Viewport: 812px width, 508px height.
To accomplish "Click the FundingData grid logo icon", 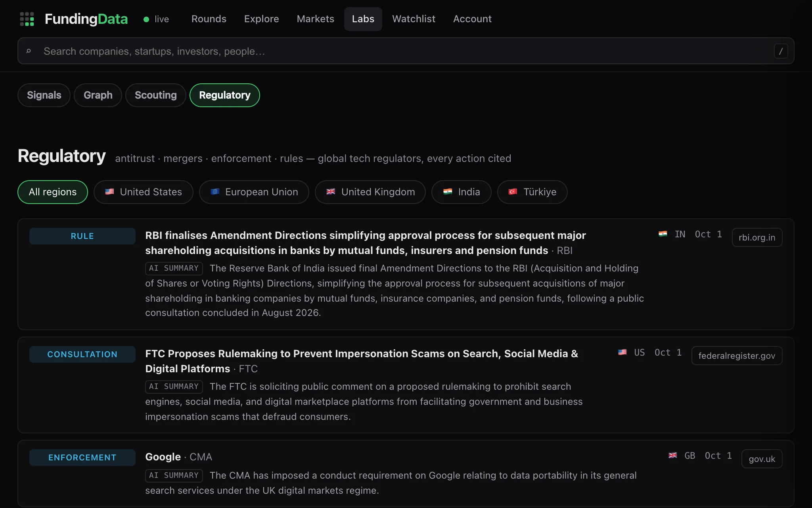I will (x=27, y=19).
